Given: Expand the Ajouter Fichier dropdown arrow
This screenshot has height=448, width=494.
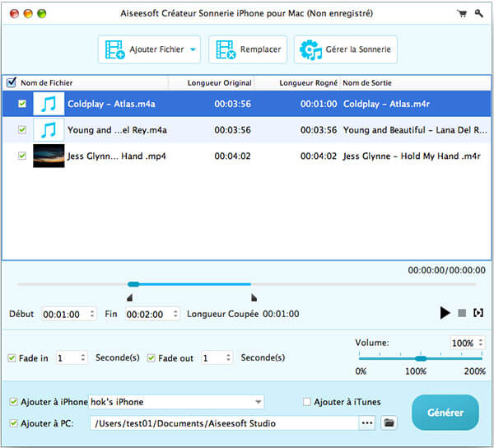Looking at the screenshot, I should tap(193, 49).
